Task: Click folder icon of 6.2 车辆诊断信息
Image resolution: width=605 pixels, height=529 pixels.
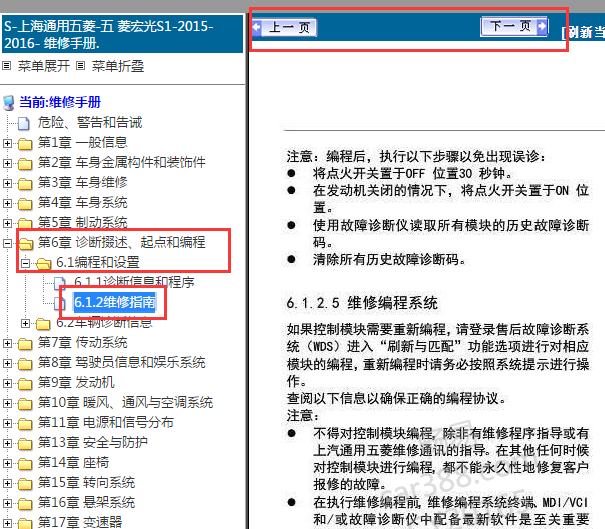Action: pyautogui.click(x=43, y=324)
